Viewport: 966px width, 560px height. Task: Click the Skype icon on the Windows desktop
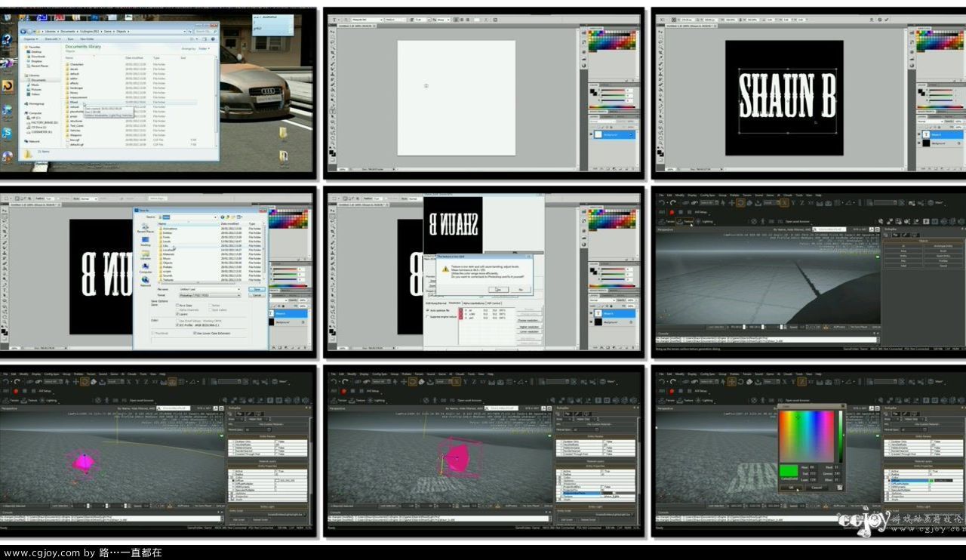click(x=7, y=133)
